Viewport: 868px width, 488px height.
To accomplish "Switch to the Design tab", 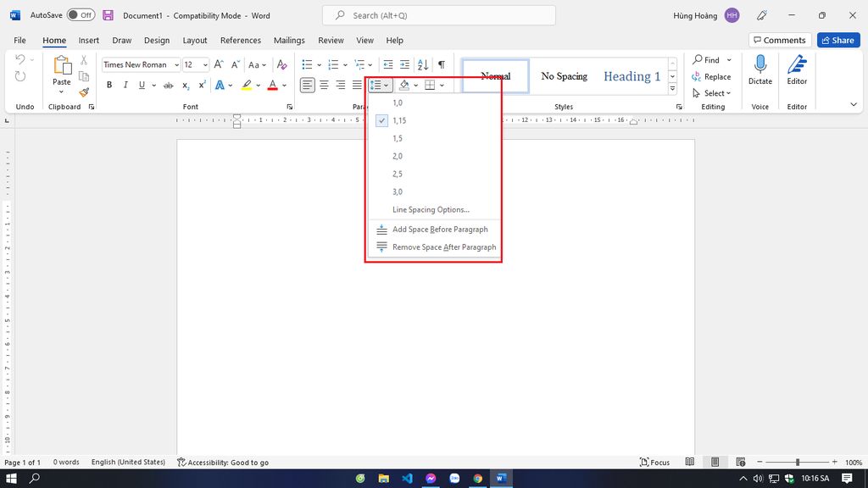I will [x=157, y=41].
